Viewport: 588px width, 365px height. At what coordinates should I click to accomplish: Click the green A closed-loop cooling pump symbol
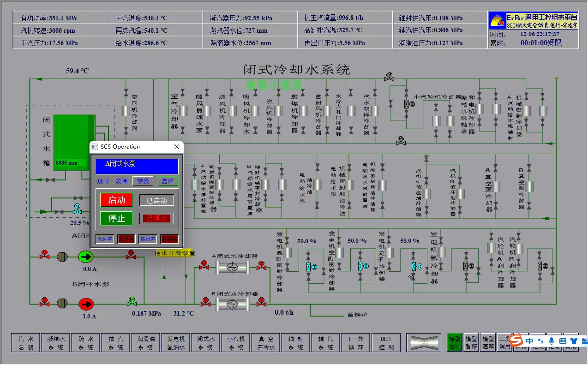[x=85, y=257]
